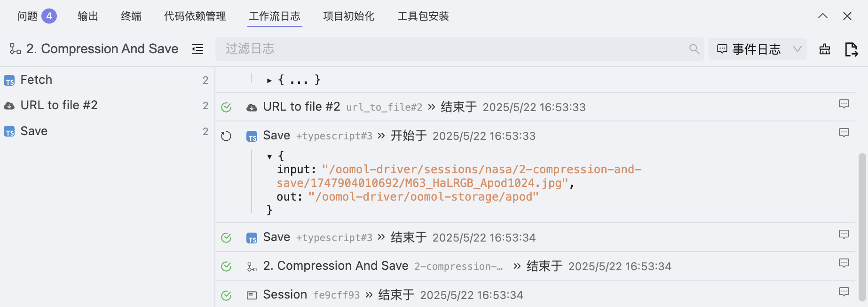The width and height of the screenshot is (868, 307).
Task: Collapse the panel with the up chevron
Action: pyautogui.click(x=823, y=16)
